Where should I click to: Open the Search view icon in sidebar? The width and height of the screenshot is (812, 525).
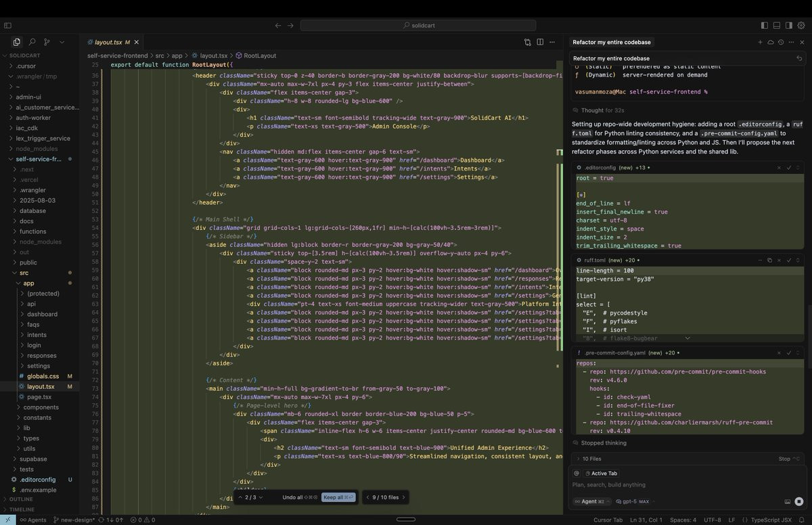(32, 42)
